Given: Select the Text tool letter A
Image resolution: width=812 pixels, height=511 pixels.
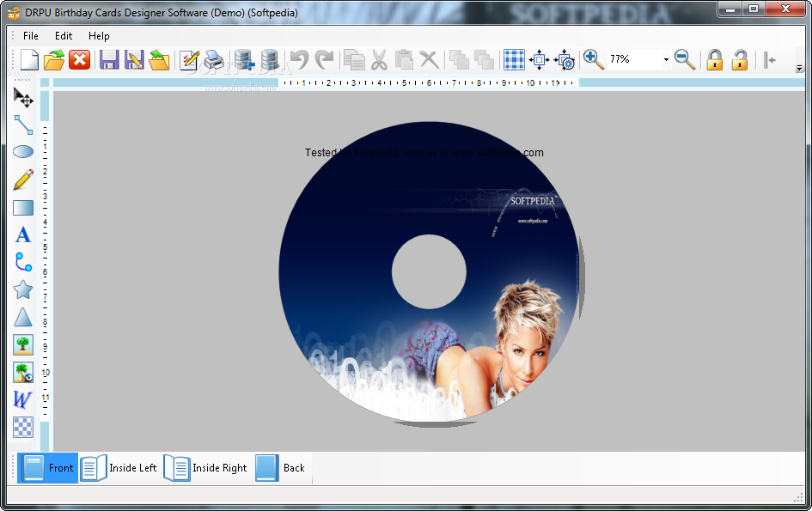Looking at the screenshot, I should 23,234.
